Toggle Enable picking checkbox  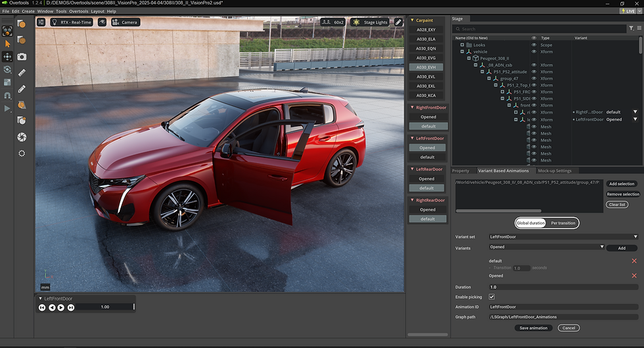492,297
